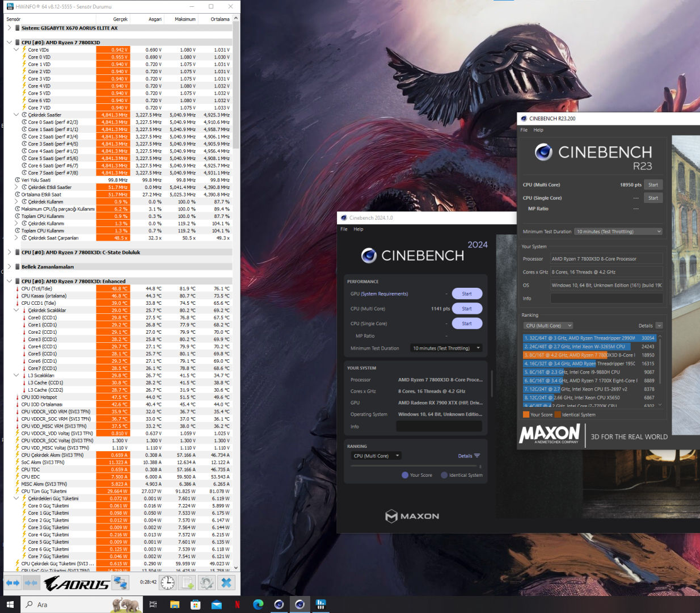Click HWiNFO collapse columns arrows icon
Image resolution: width=700 pixels, height=613 pixels.
pyautogui.click(x=31, y=582)
